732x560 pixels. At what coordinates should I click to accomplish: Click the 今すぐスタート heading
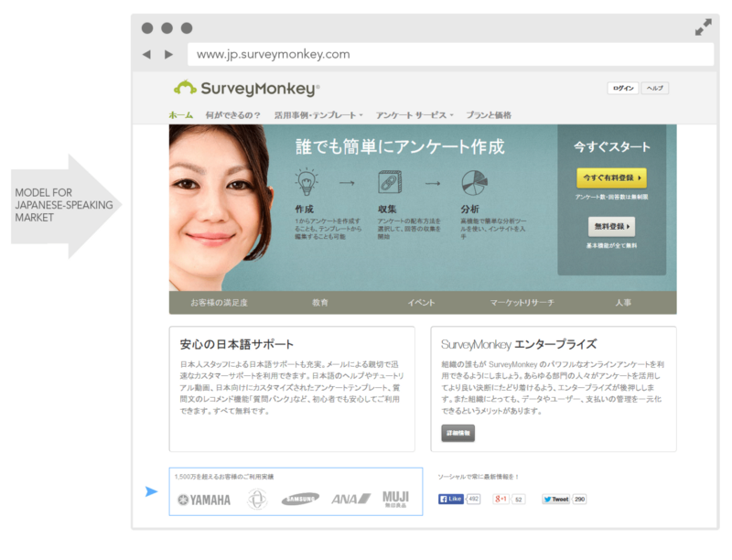pyautogui.click(x=611, y=146)
